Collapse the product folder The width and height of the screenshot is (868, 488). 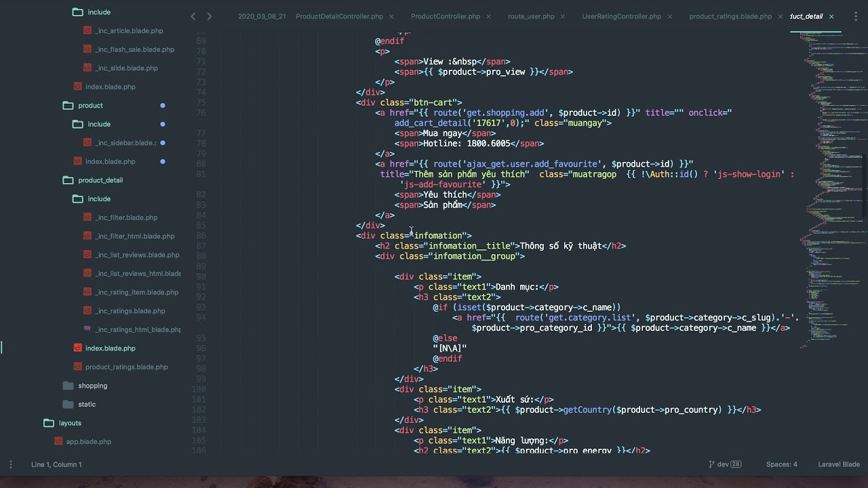click(x=68, y=106)
